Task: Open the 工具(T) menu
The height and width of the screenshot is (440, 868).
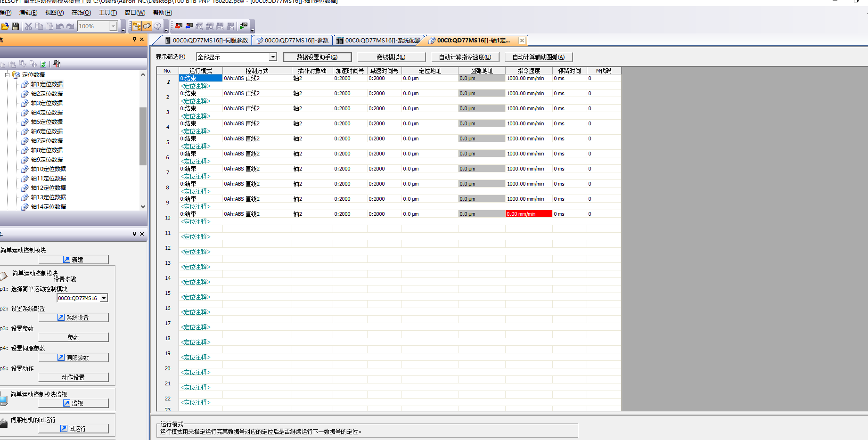Action: (x=107, y=13)
